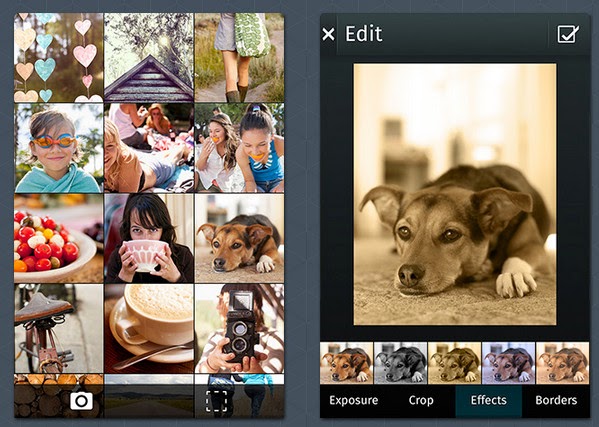Tap the dashed selection frame icon
The width and height of the screenshot is (599, 427).
(217, 401)
